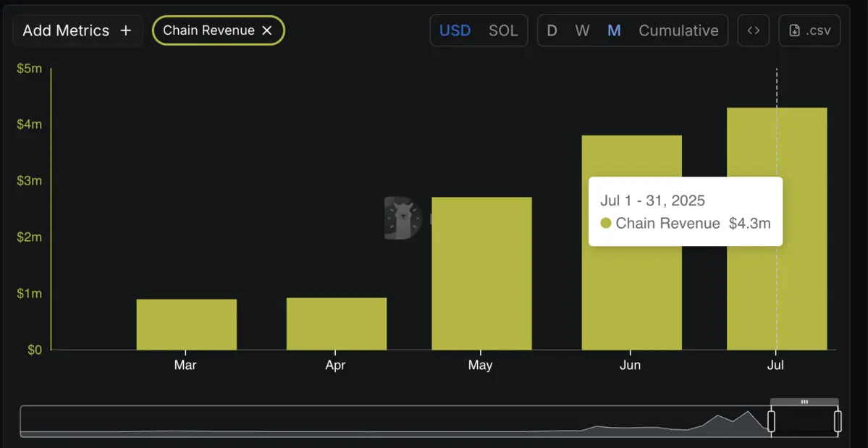Remove Chain Revenue metric with X icon

click(x=267, y=30)
